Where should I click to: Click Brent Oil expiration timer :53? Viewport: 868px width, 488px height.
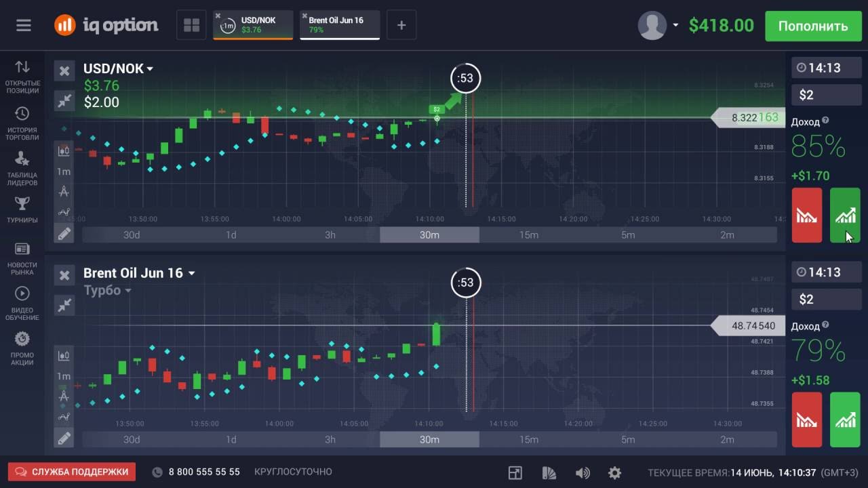pyautogui.click(x=466, y=283)
